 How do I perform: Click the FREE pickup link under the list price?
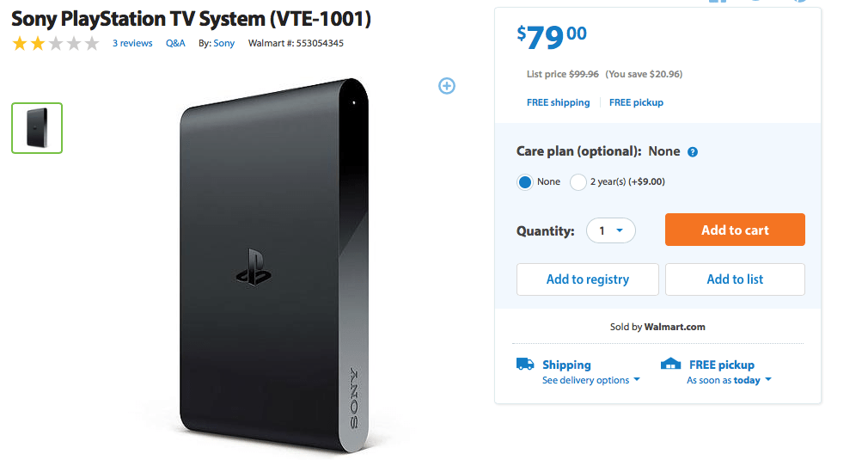coord(636,102)
